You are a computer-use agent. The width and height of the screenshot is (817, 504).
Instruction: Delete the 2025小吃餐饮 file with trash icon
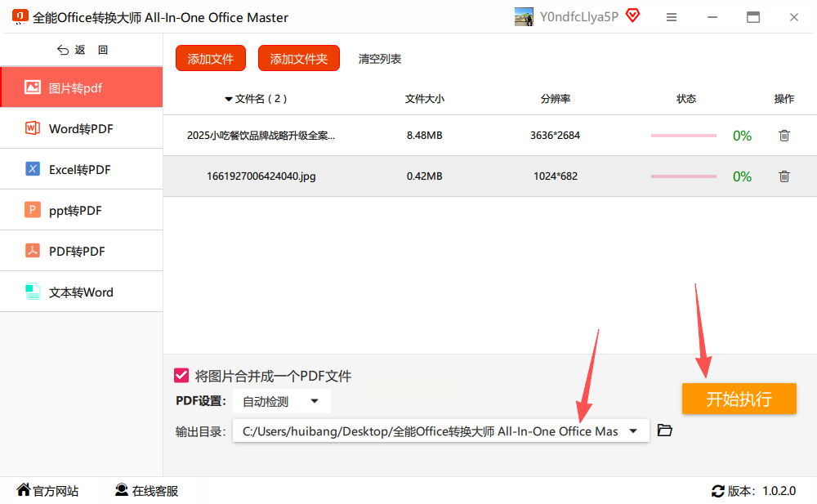coord(784,136)
